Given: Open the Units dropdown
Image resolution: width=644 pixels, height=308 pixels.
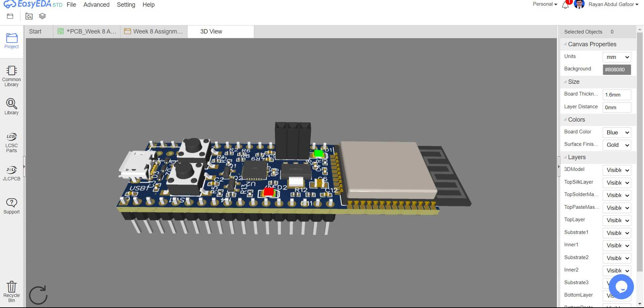Looking at the screenshot, I should pos(616,57).
